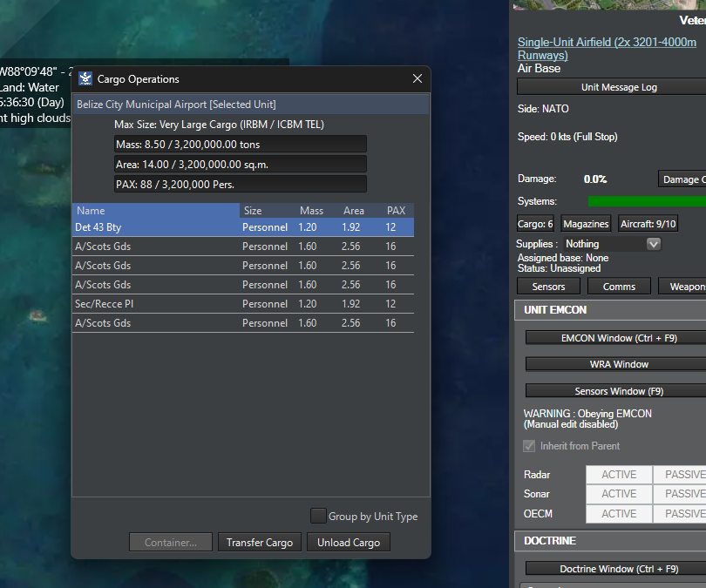The image size is (706, 588).
Task: Click the Transfer Cargo button
Action: click(x=260, y=543)
